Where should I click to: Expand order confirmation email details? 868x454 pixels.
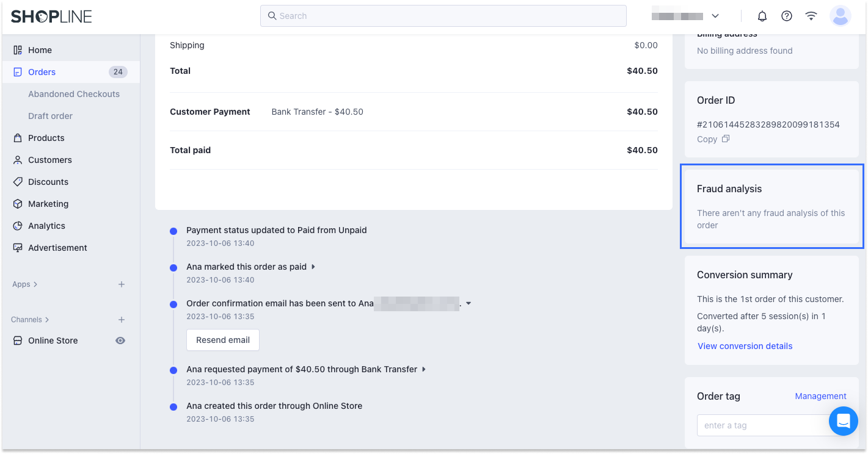click(469, 303)
